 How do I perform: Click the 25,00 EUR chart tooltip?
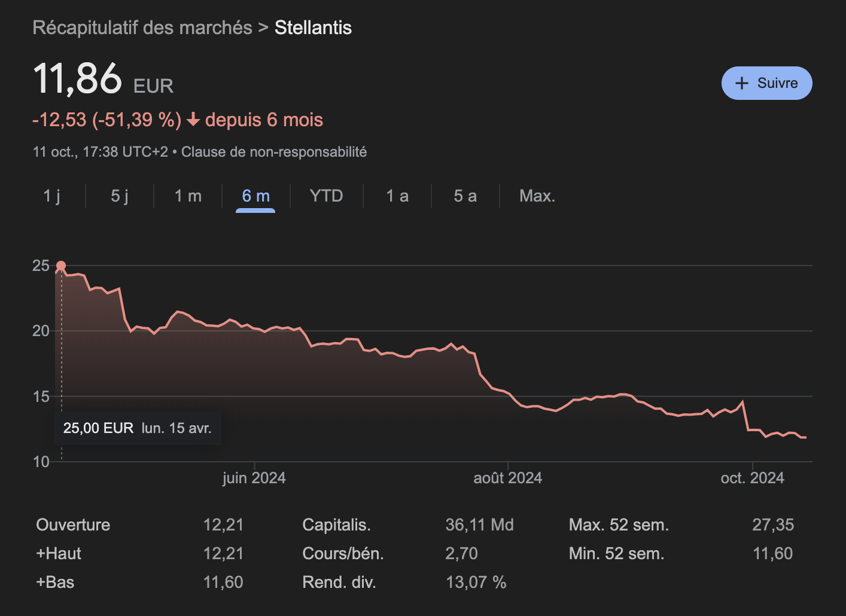pos(137,428)
